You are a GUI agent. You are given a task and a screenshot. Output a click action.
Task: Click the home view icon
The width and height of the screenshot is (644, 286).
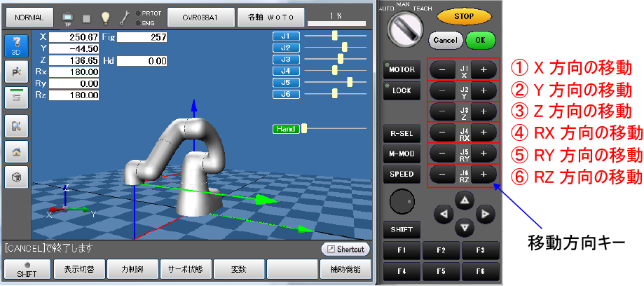16,151
